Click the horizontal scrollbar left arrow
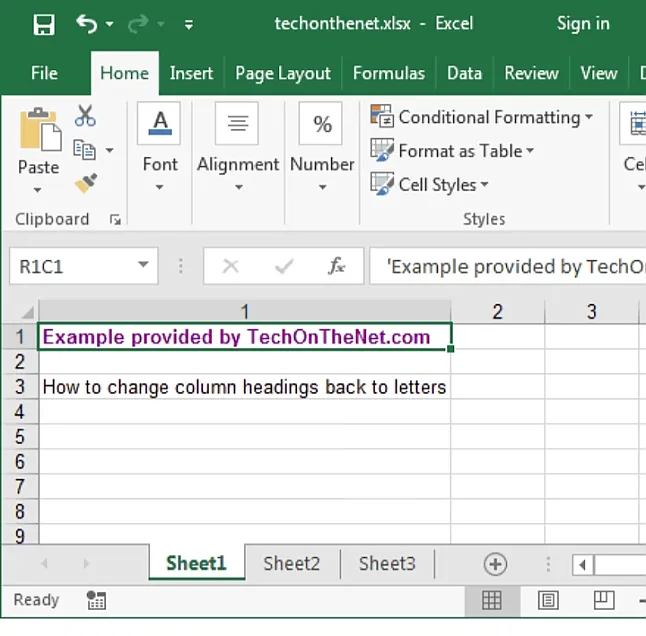This screenshot has width=646, height=636. 583,565
